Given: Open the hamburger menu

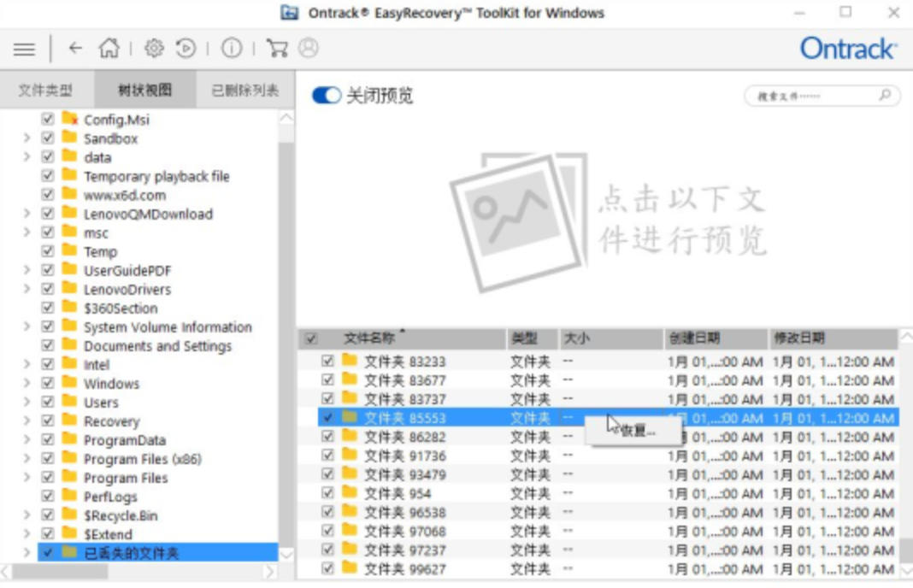Looking at the screenshot, I should tap(24, 49).
